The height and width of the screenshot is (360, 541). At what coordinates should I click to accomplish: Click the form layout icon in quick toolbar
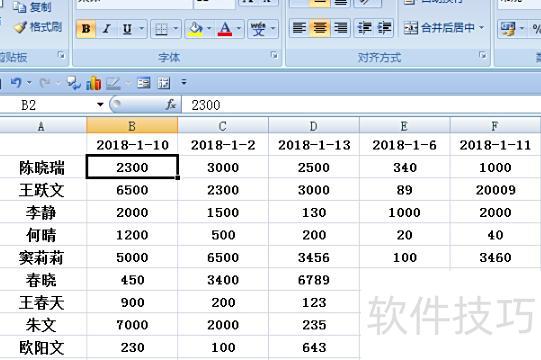[144, 83]
